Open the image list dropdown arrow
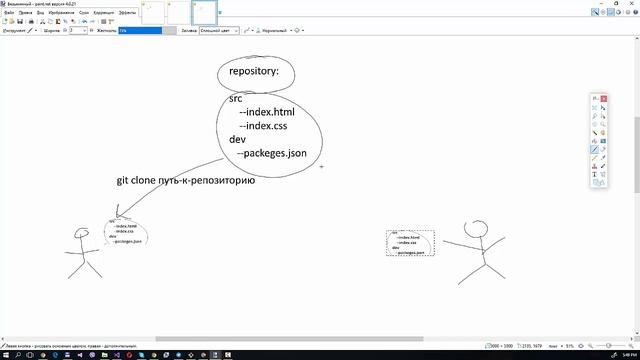This screenshot has width=640, height=360. (220, 13)
